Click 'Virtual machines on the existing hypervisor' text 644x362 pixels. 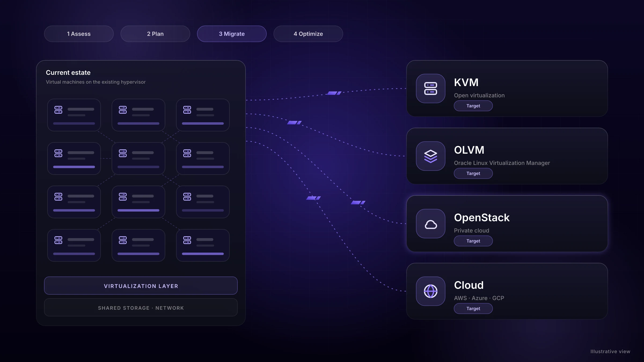pyautogui.click(x=96, y=82)
